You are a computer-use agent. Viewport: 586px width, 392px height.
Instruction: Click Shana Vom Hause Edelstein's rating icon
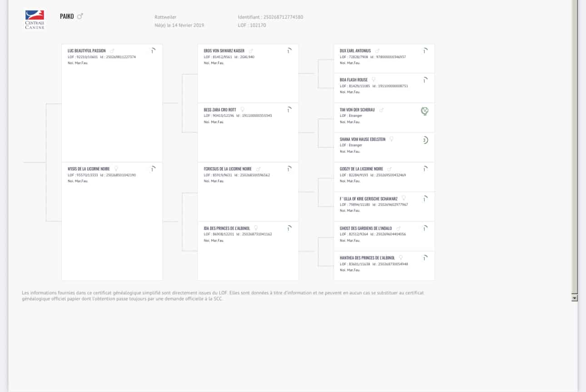pos(425,140)
